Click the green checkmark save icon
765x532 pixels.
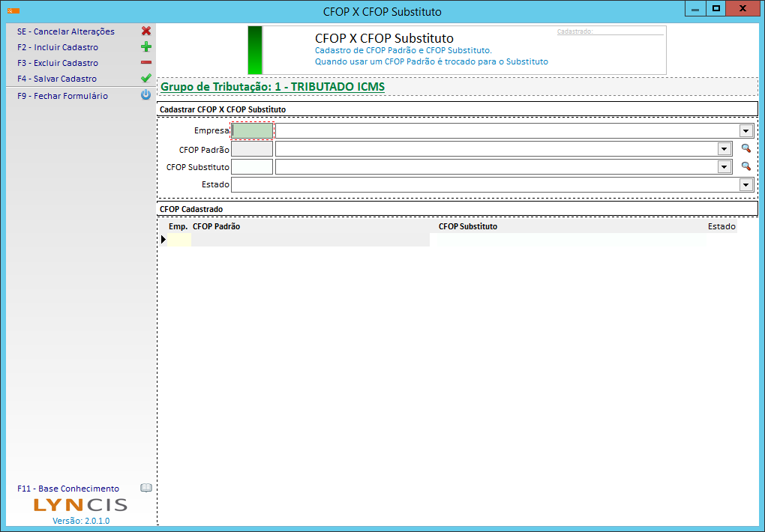tap(146, 79)
